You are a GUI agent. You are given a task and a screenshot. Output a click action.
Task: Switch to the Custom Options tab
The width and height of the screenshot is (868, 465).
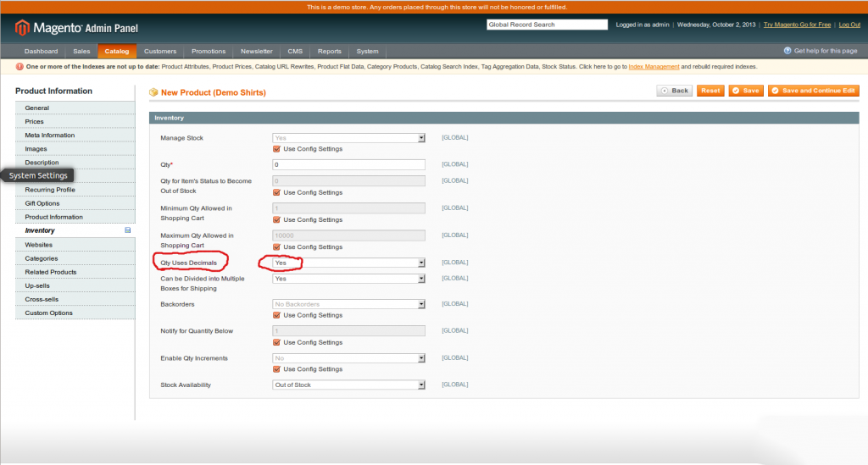pos(48,313)
